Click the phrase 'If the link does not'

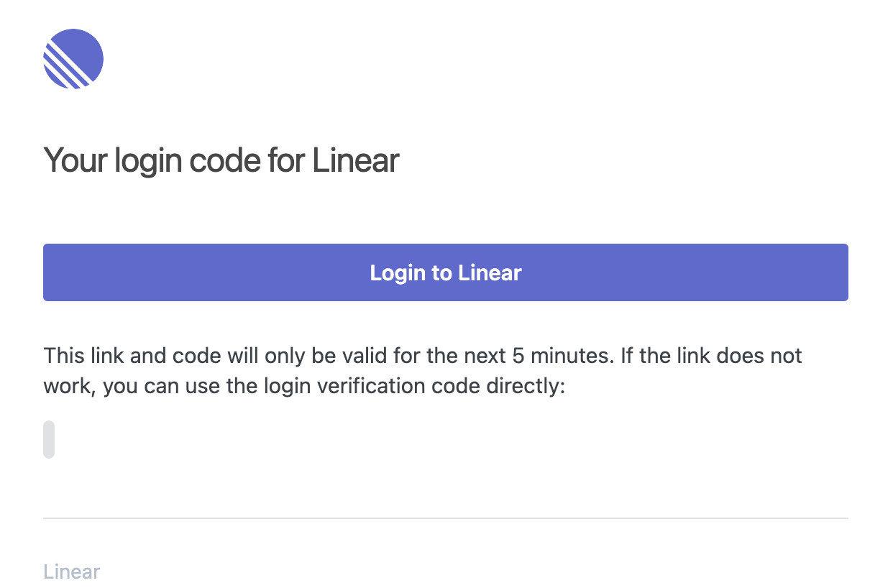(x=711, y=355)
